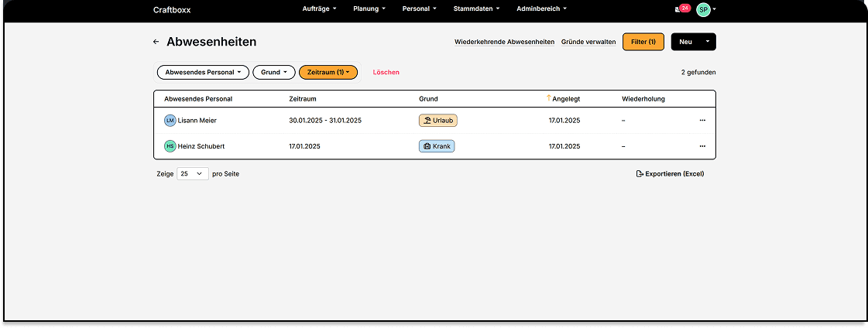Expand the caret beside the SP avatar
The image size is (868, 328).
[x=714, y=10]
